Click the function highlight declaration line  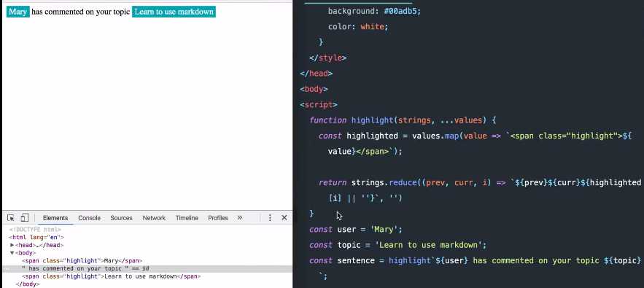[403, 120]
